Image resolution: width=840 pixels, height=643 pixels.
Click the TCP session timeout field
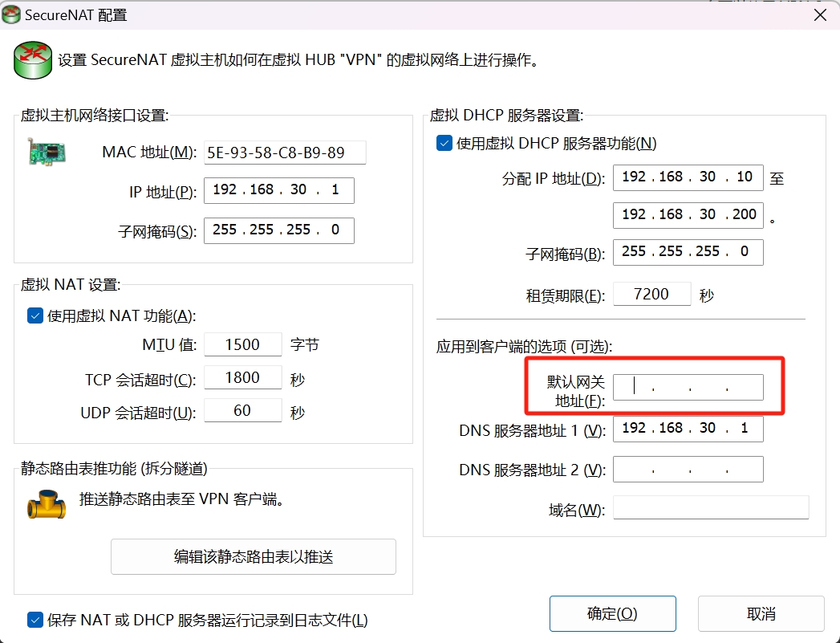point(242,378)
